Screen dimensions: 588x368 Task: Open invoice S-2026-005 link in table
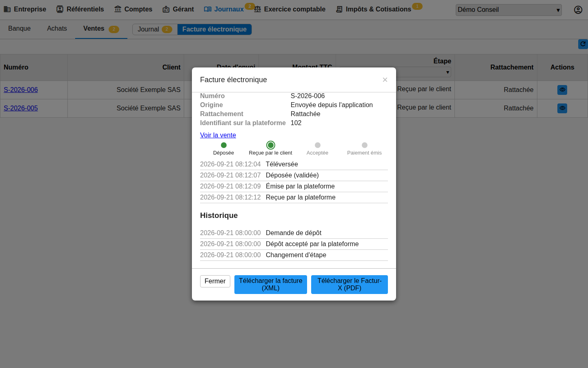[21, 108]
